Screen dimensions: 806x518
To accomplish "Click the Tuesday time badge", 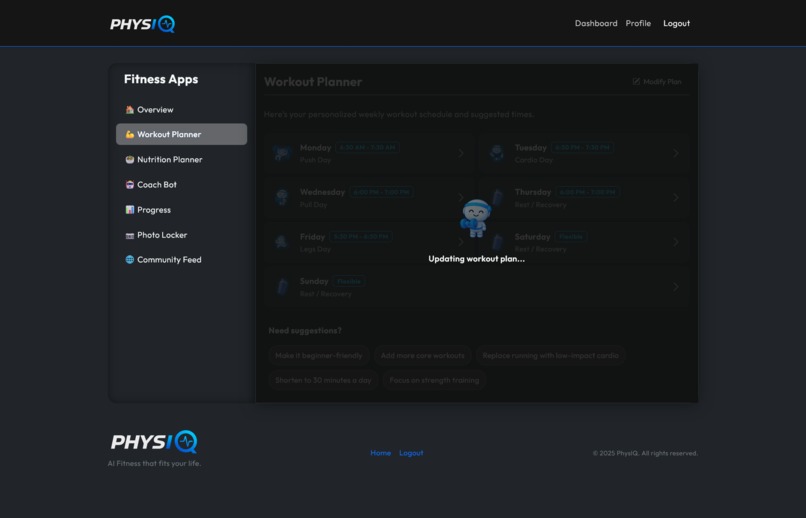I will (582, 147).
